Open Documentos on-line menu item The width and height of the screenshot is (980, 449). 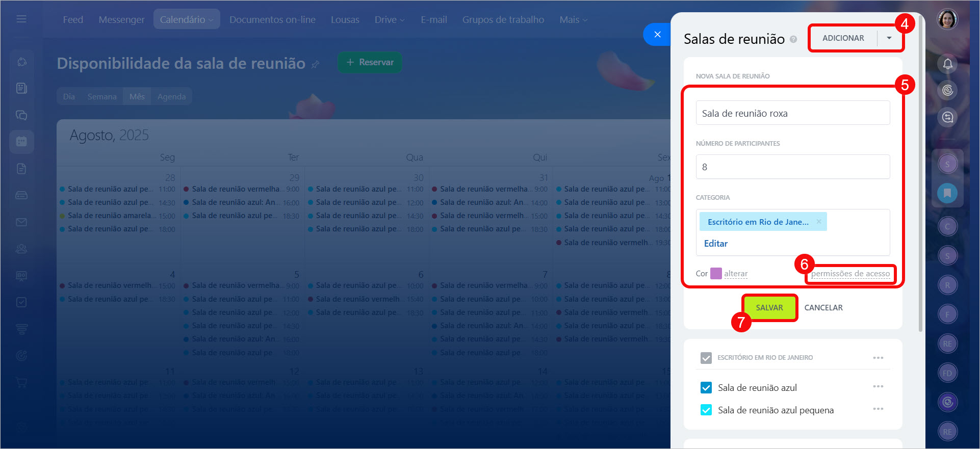pos(272,19)
